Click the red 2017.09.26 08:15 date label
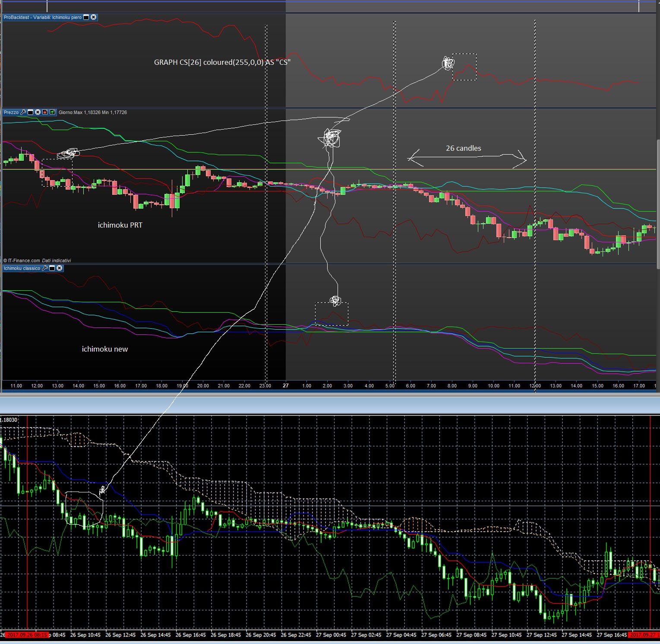 point(27,635)
